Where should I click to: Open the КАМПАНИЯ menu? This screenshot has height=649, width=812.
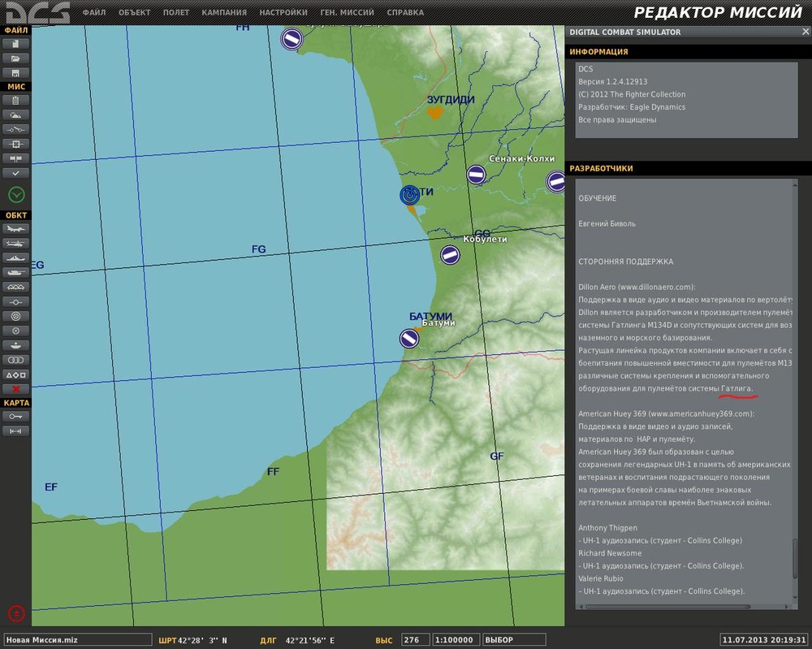coord(224,12)
